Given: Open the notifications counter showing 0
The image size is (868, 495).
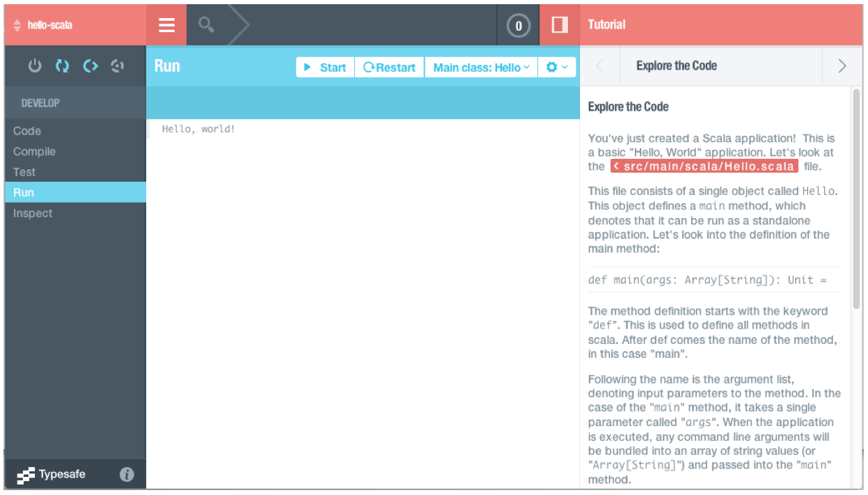Looking at the screenshot, I should pyautogui.click(x=518, y=26).
